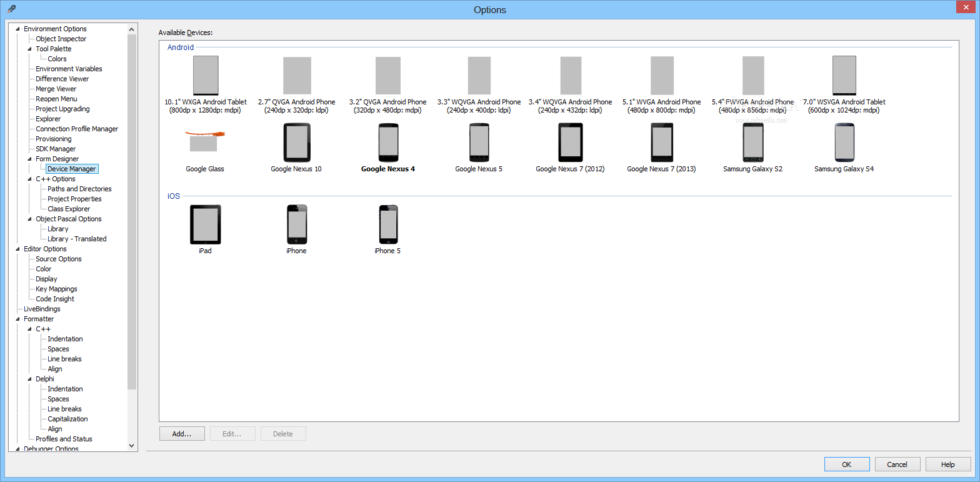The width and height of the screenshot is (980, 482).
Task: Collapse the Tool Palette tree node
Action: pos(30,49)
